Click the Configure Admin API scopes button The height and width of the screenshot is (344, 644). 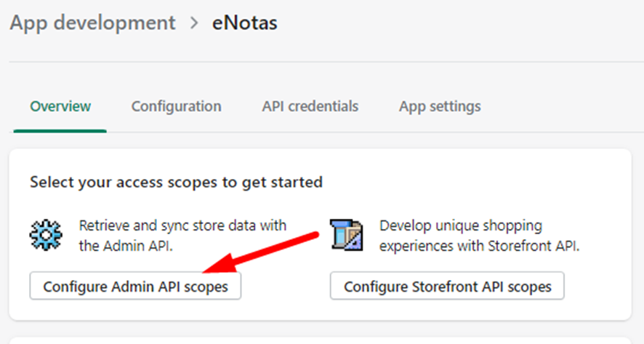pos(135,286)
